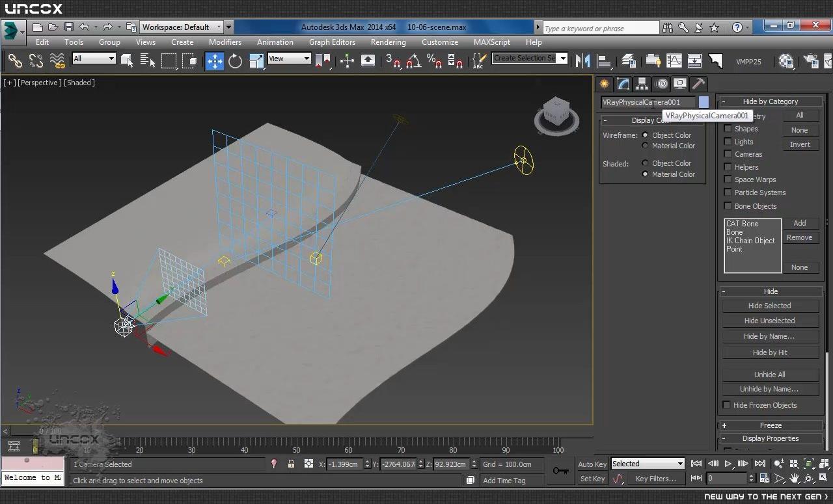833x504 pixels.
Task: Choose the Select Object tool
Action: click(x=127, y=61)
